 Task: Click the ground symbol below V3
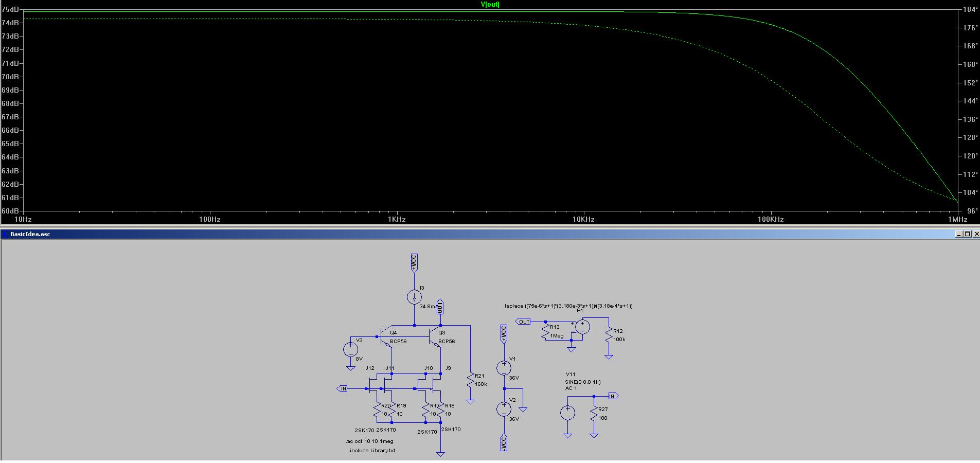coord(350,368)
